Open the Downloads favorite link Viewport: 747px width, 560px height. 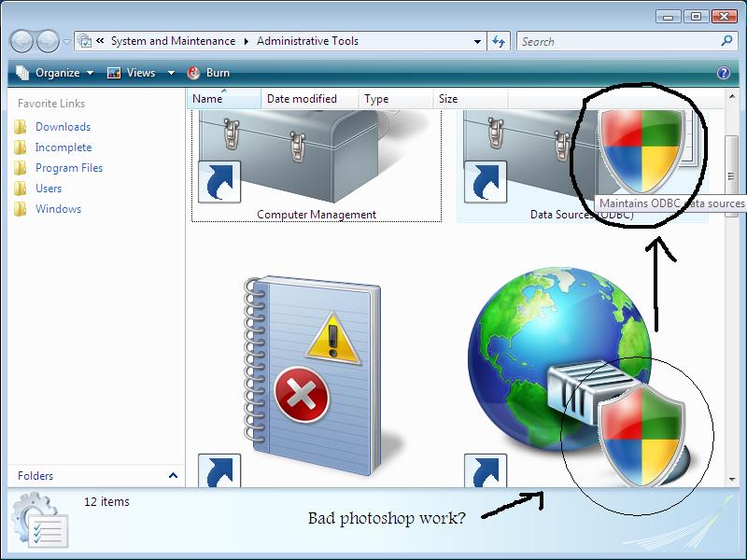(63, 127)
